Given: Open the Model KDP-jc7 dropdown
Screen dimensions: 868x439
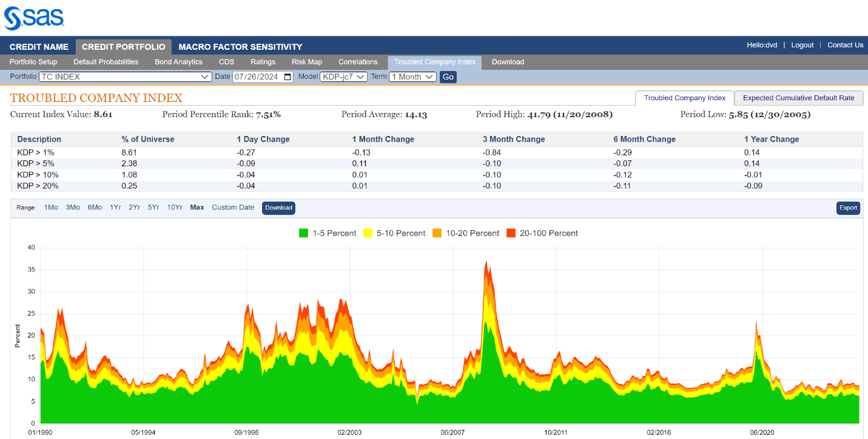Looking at the screenshot, I should [x=343, y=77].
